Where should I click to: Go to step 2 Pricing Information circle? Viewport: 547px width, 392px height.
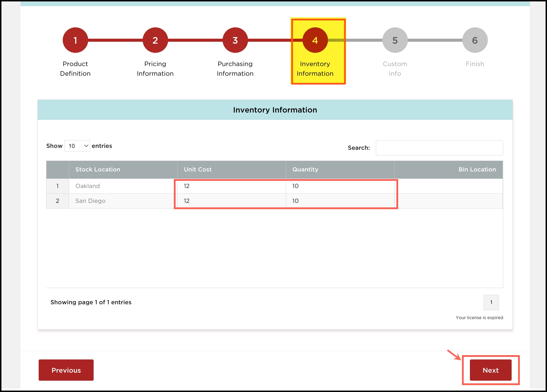[155, 40]
